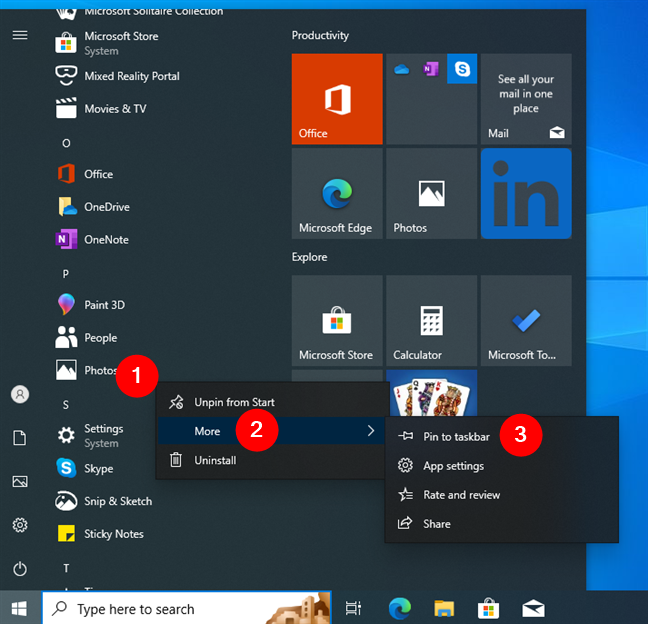Screen dimensions: 648x624
Task: Open the user account icon in Start sidebar
Action: coord(20,394)
